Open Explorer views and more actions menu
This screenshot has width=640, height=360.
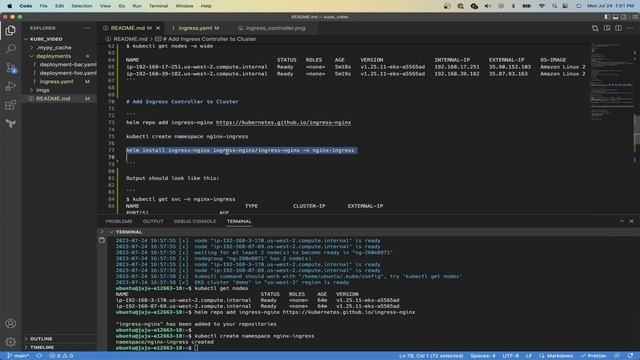point(87,28)
